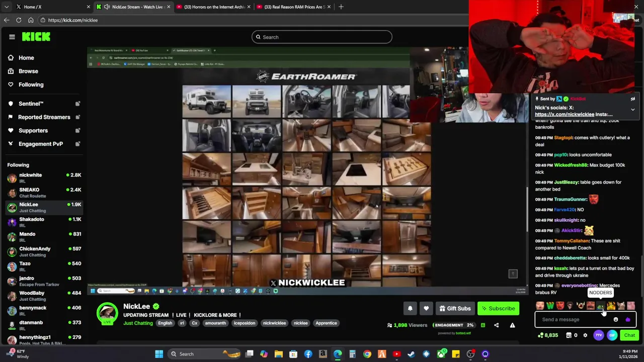Click the 8,835 channel points balance
Image resolution: width=644 pixels, height=362 pixels.
pyautogui.click(x=547, y=335)
